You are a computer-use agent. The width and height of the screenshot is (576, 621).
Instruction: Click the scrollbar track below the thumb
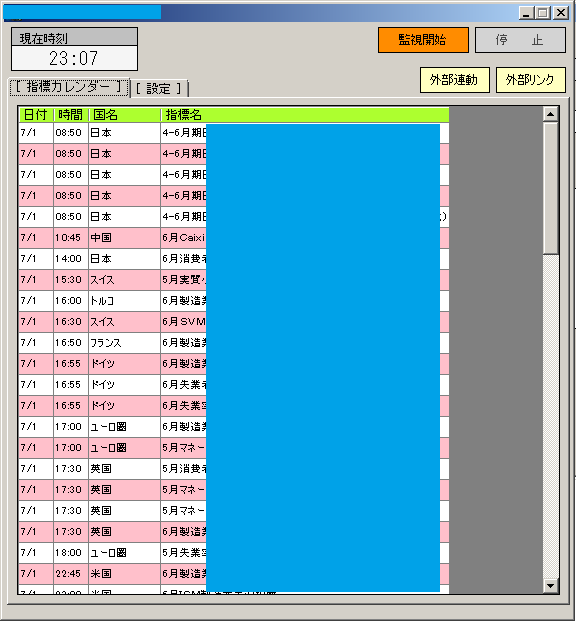(550, 416)
